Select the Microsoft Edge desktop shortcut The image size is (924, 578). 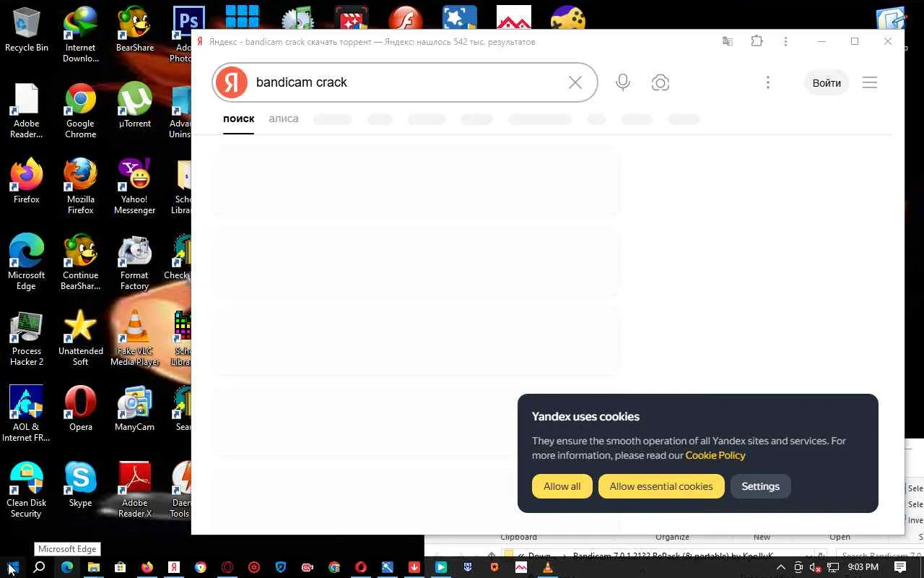click(x=27, y=263)
